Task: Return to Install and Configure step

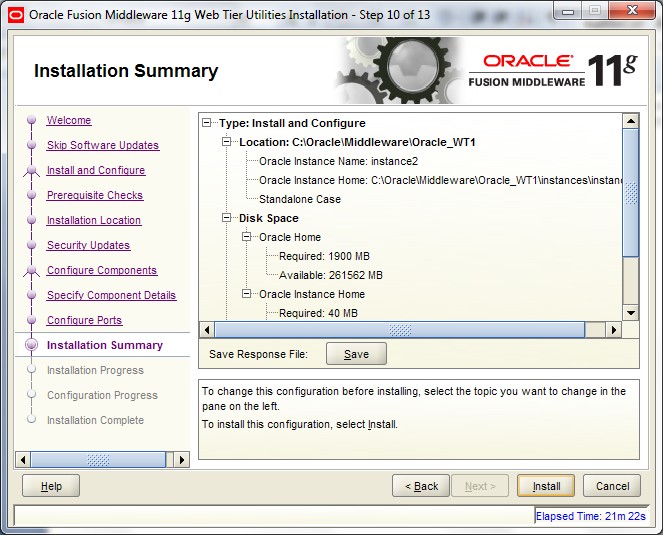Action: click(x=96, y=170)
